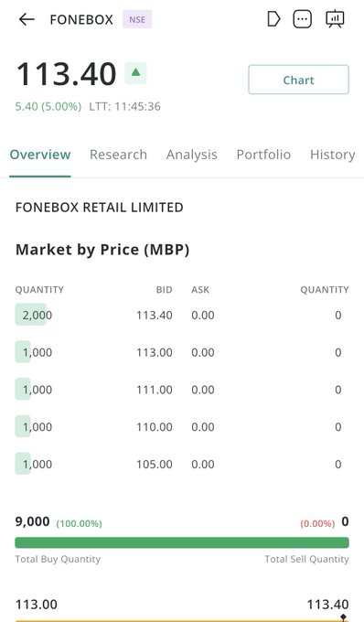
Task: Tap the 5.40 (5.00%) change value
Action: click(48, 106)
